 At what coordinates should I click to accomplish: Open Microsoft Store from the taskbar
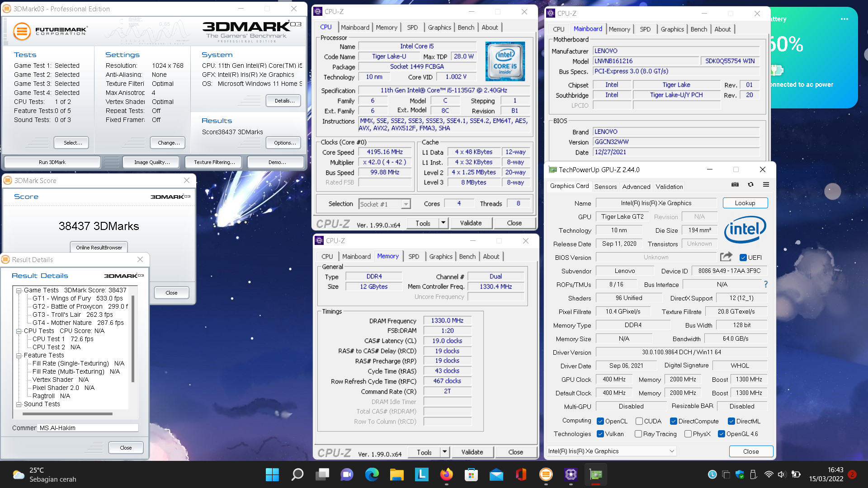point(471,474)
